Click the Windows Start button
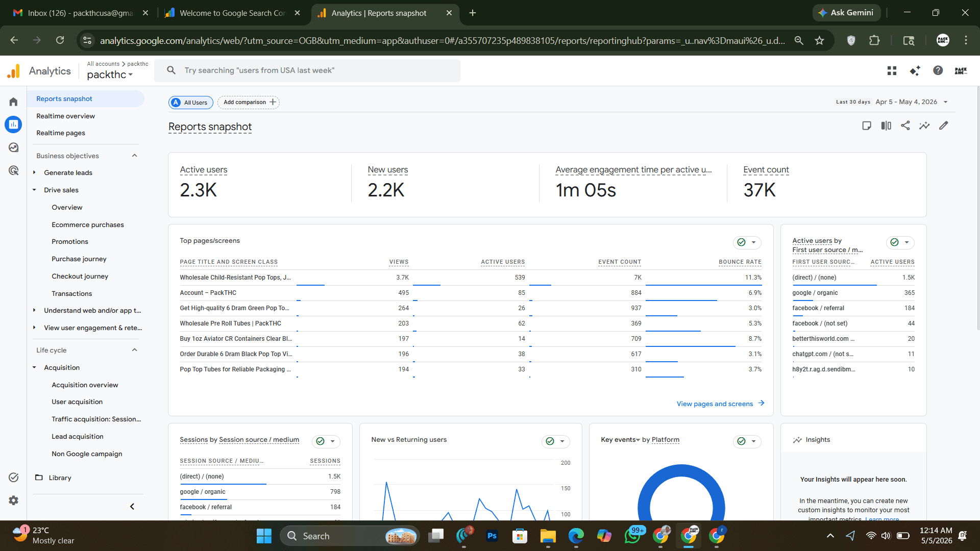The image size is (980, 551). [264, 536]
